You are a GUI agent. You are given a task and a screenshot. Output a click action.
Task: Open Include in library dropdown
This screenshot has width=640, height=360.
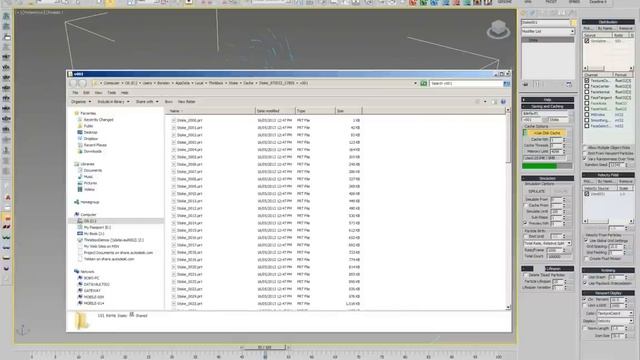click(x=113, y=102)
